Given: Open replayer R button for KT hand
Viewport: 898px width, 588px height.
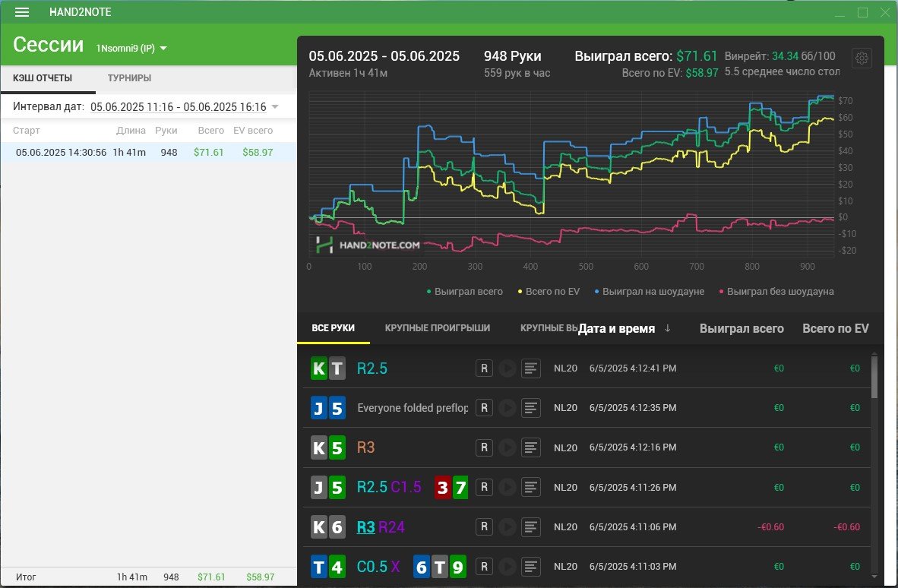Looking at the screenshot, I should (484, 368).
